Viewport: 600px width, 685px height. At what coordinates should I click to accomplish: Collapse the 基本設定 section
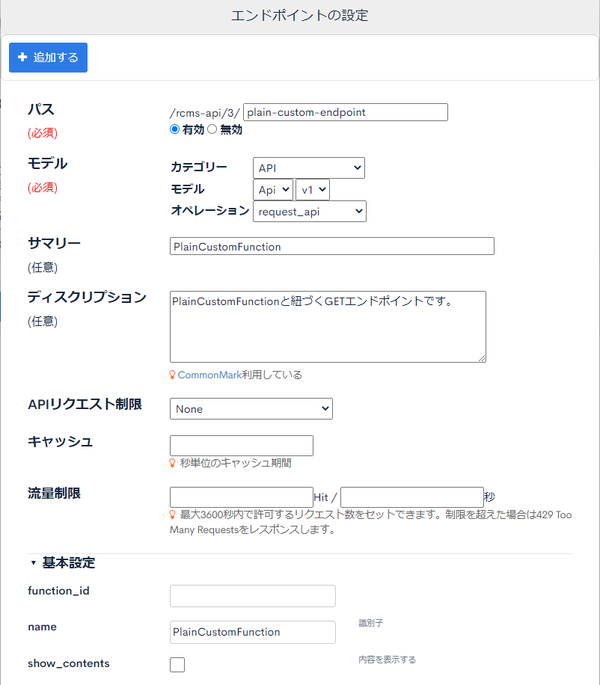click(x=62, y=563)
